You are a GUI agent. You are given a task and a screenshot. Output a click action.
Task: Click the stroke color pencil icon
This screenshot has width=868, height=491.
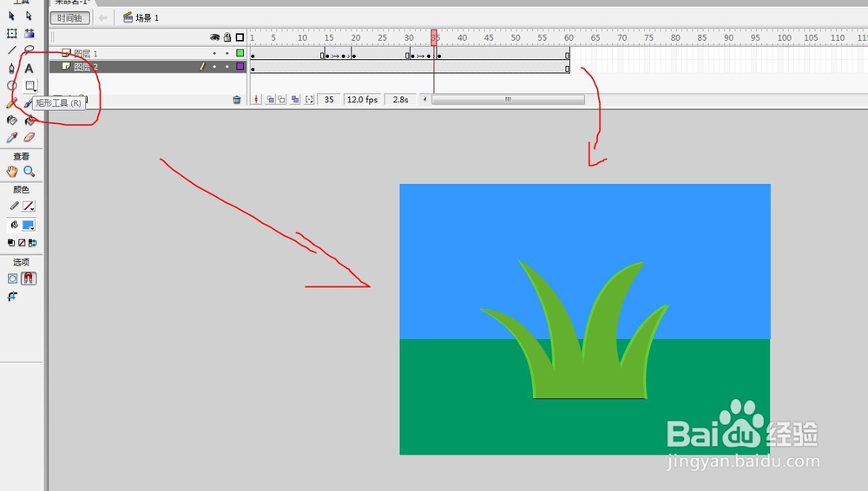coord(15,206)
